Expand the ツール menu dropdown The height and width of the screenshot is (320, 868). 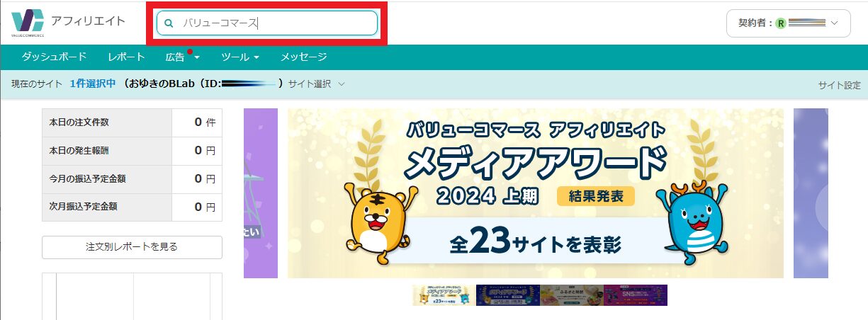pyautogui.click(x=240, y=57)
